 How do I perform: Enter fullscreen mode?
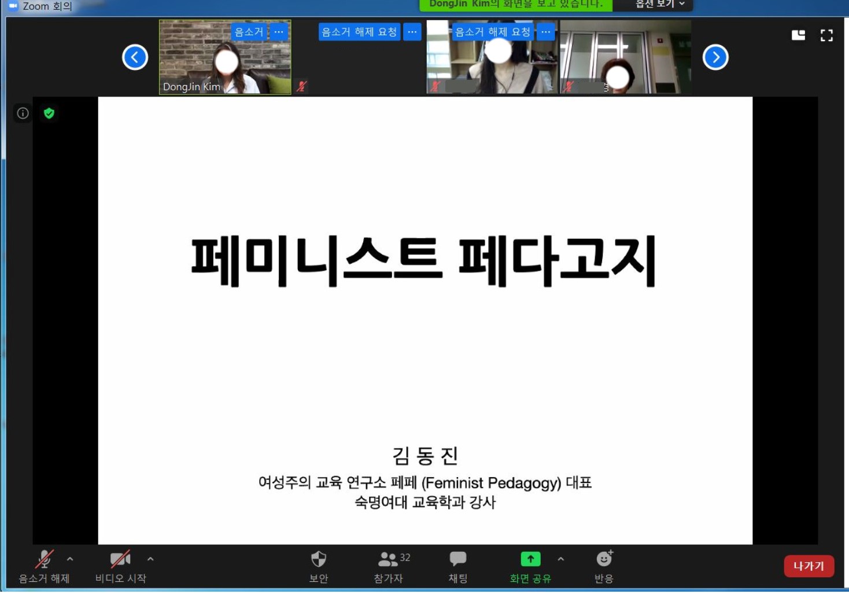tap(827, 35)
